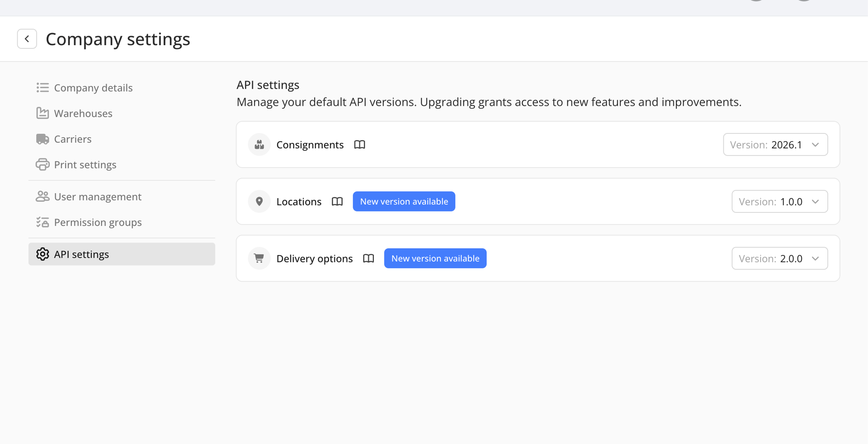The image size is (868, 444).
Task: Click the Consignments label text
Action: [310, 145]
